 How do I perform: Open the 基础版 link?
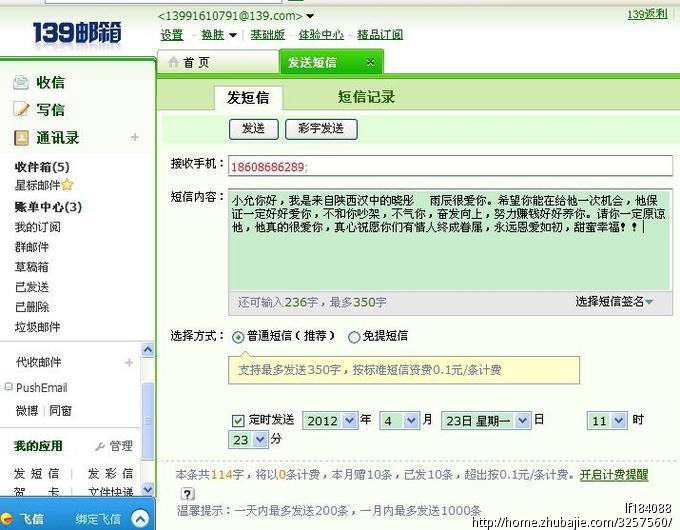click(268, 35)
